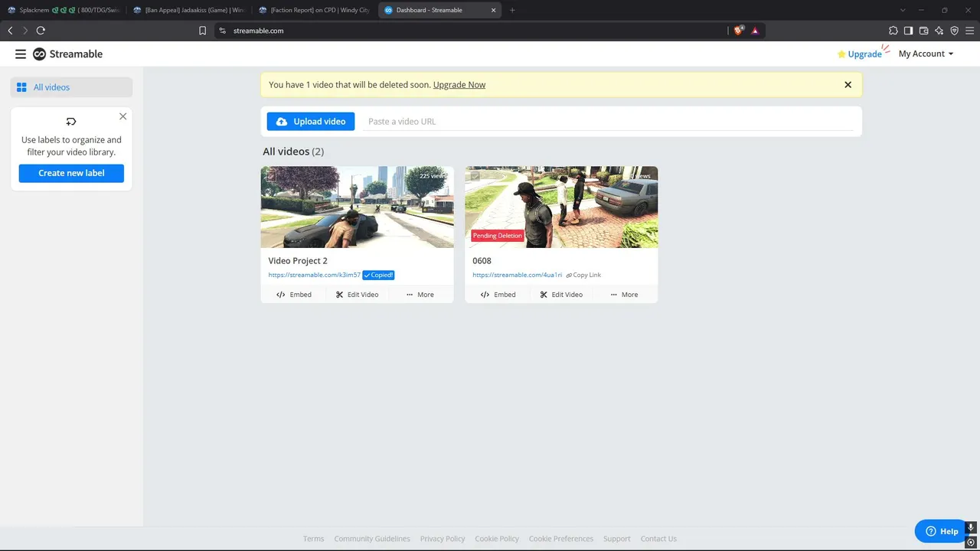Open the Support footer link
The height and width of the screenshot is (551, 980).
coord(616,539)
